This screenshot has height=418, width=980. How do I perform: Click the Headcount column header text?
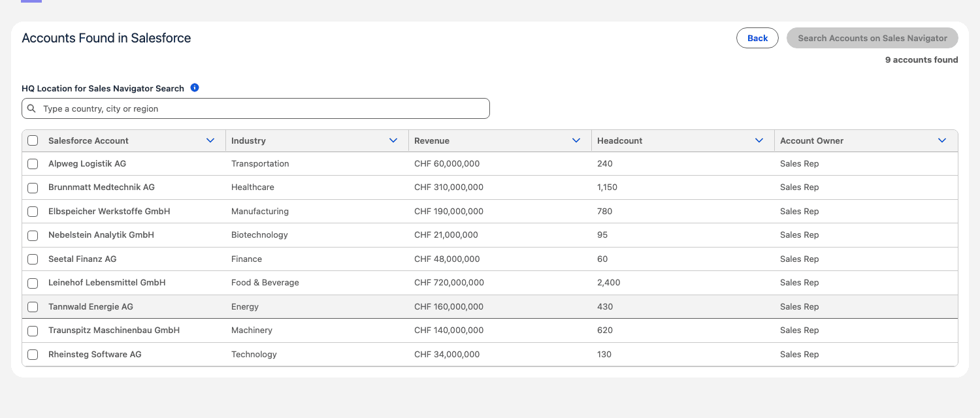tap(619, 140)
